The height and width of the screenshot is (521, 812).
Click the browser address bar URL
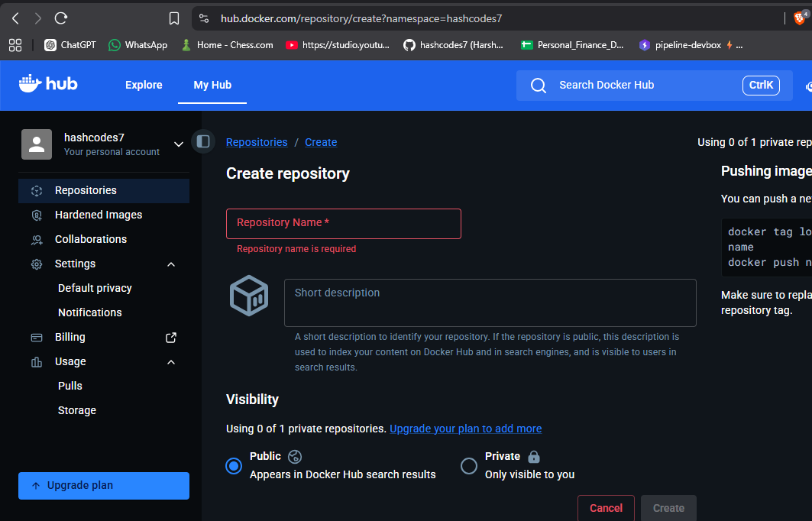(361, 18)
